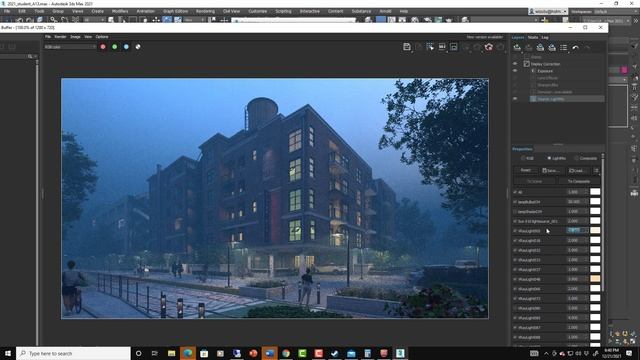Open the pale beige swatch beside highlighted value field
Screen dimensions: 640x360
595,231
